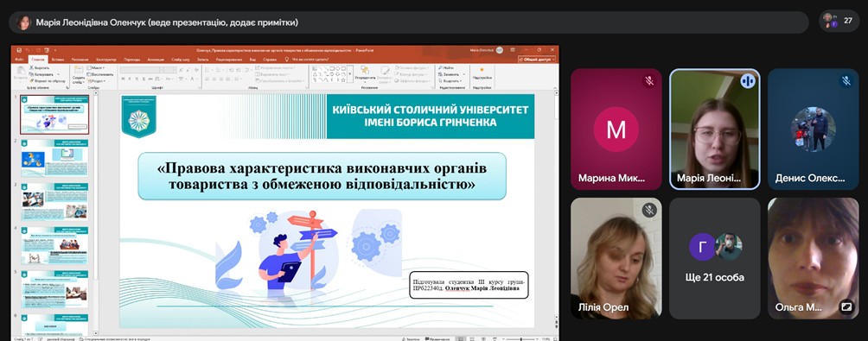
Task: Open the Ще 21 особа tile
Action: click(715, 258)
